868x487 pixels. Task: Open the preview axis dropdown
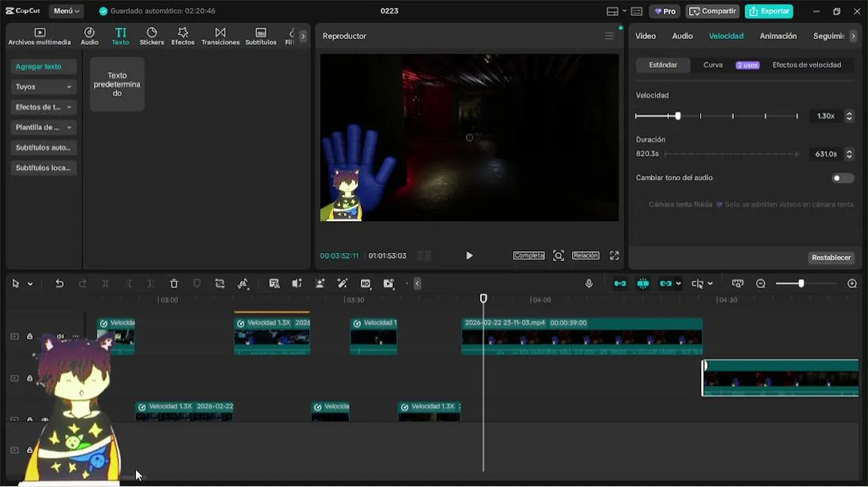pyautogui.click(x=710, y=284)
